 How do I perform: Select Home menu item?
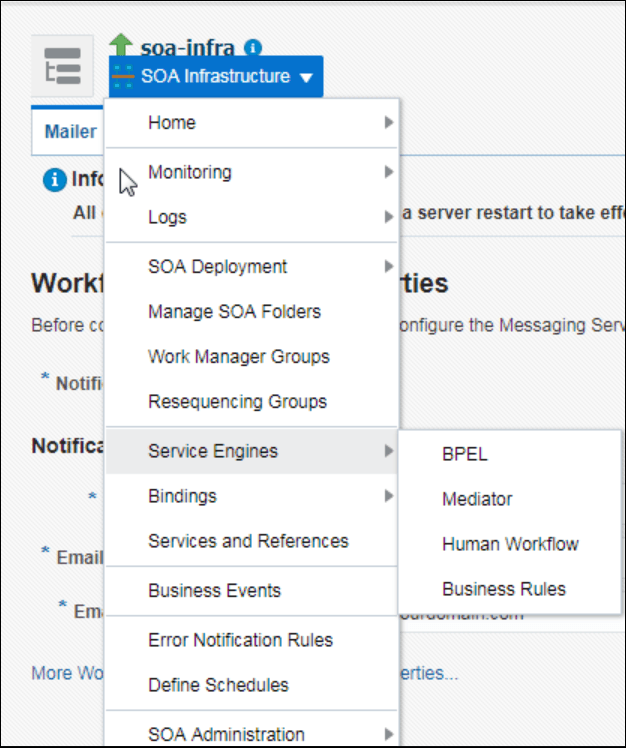251,123
